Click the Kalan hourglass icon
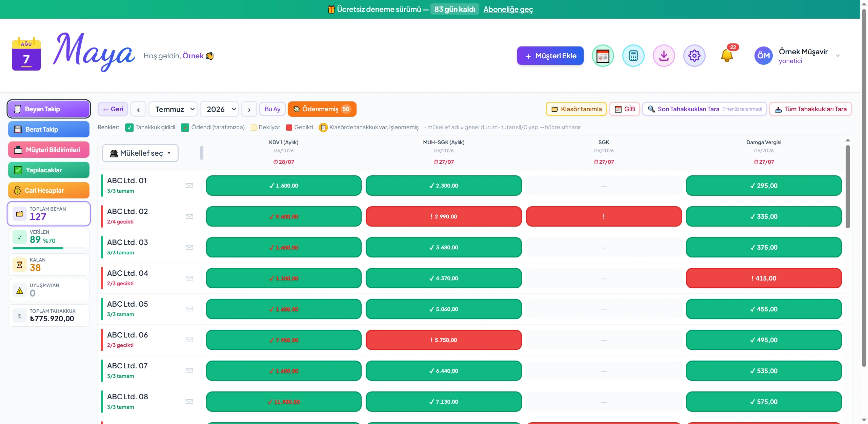The height and width of the screenshot is (424, 868). point(20,265)
